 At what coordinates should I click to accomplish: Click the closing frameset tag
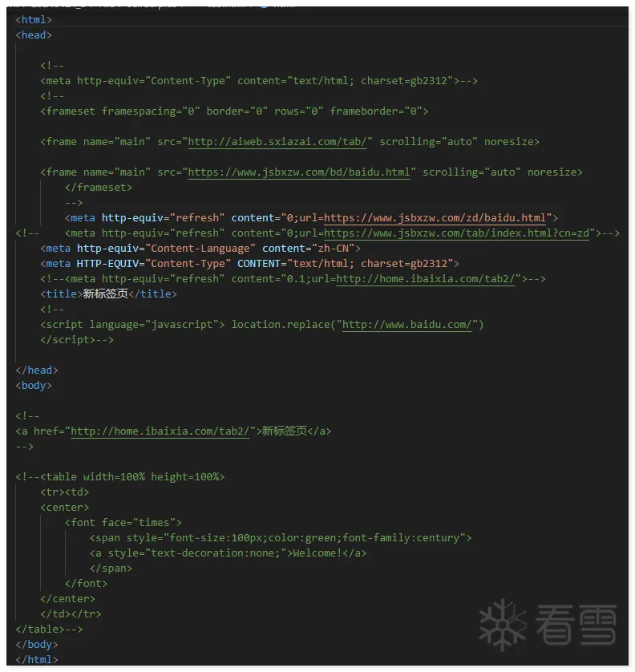[99, 188]
